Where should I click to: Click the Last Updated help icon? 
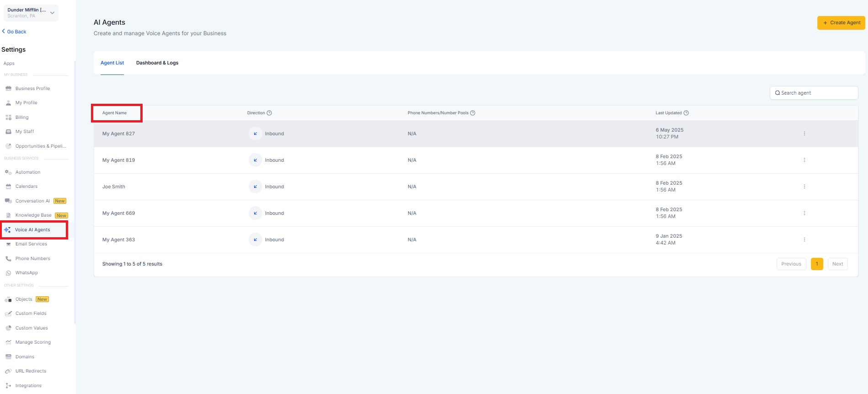(686, 113)
